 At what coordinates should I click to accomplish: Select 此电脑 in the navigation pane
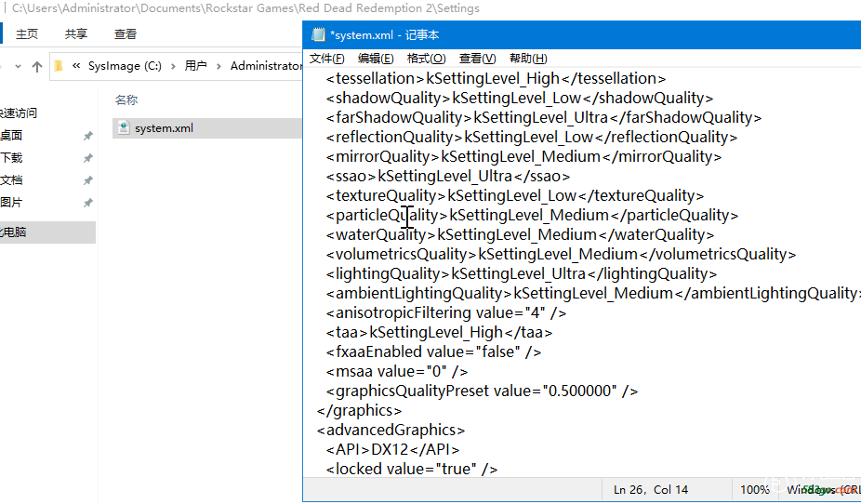(47, 232)
